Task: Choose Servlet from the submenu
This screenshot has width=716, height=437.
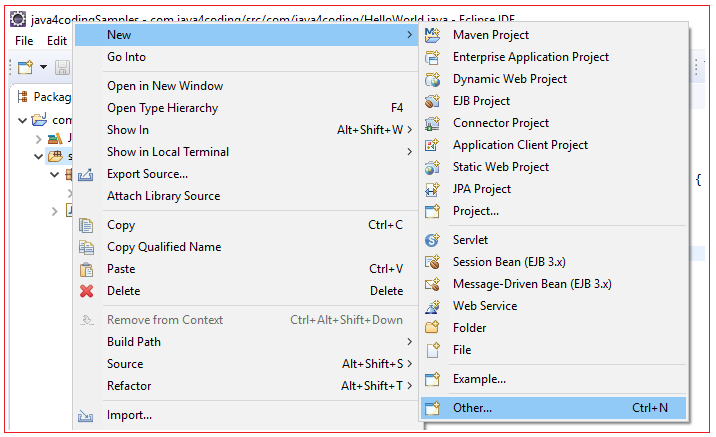Action: (x=553, y=240)
